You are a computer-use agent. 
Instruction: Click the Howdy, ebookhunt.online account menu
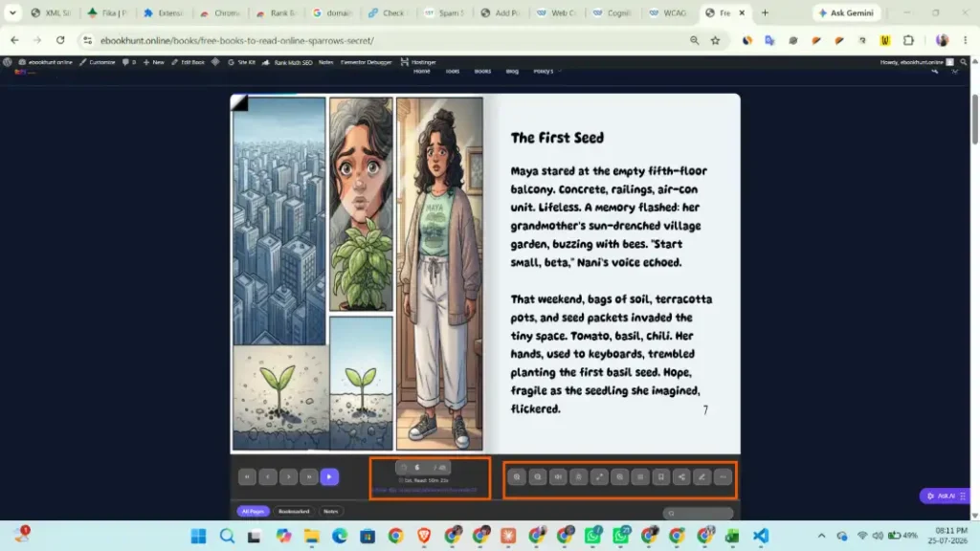(916, 62)
